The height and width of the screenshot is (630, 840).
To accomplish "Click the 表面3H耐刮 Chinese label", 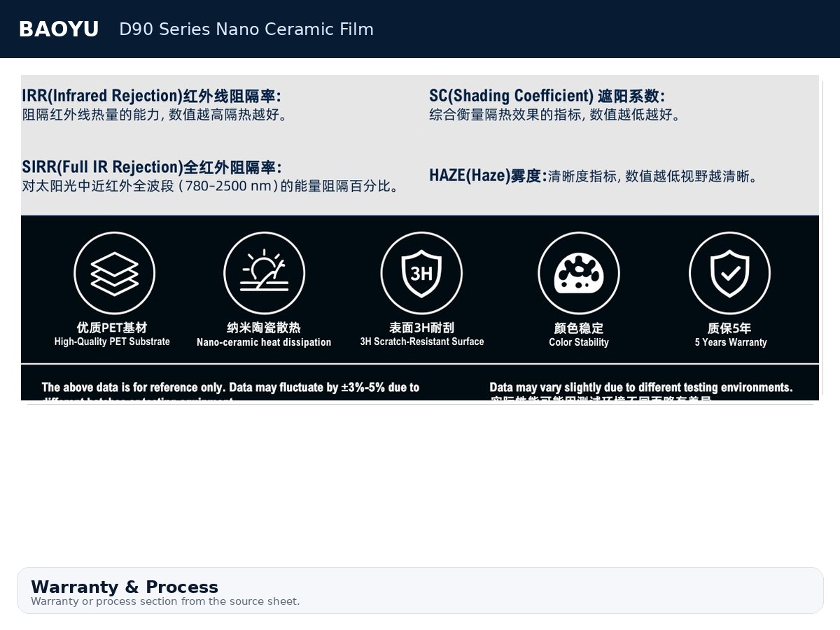I will 422,328.
